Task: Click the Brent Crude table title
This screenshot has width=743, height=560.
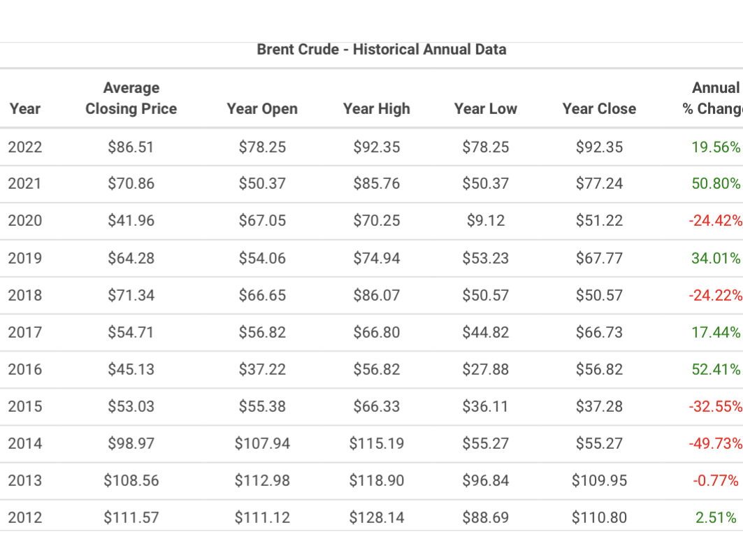Action: click(382, 49)
